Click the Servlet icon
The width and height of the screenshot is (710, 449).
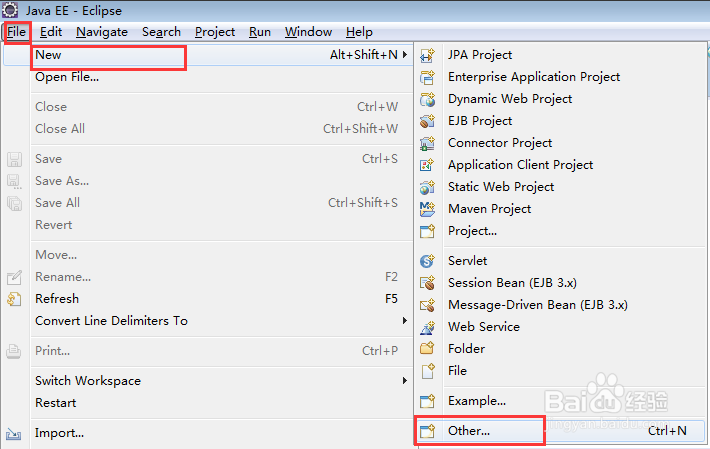pyautogui.click(x=427, y=261)
